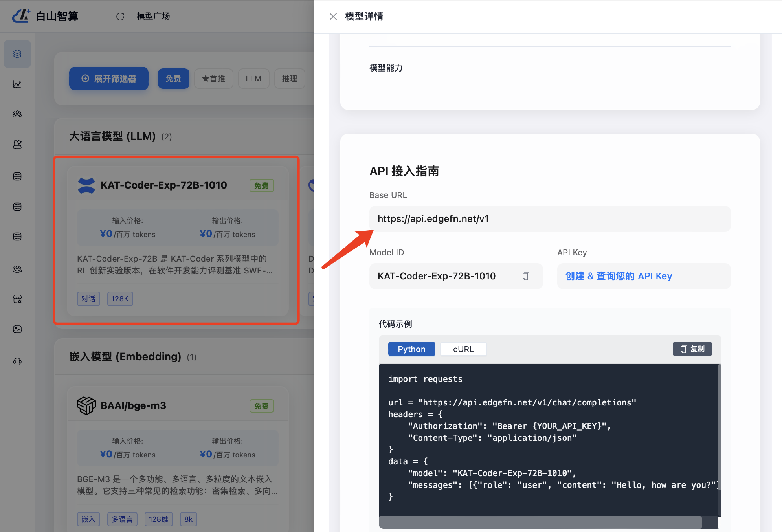Click the 复制 code copy button
The width and height of the screenshot is (782, 532).
coord(692,349)
